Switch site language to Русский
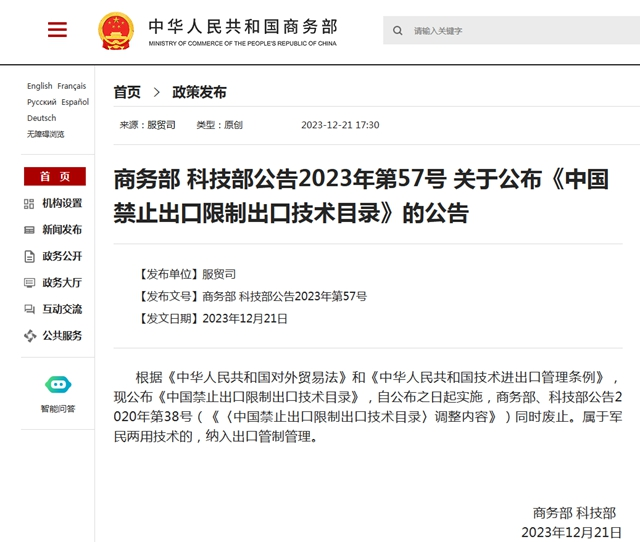 (42, 102)
